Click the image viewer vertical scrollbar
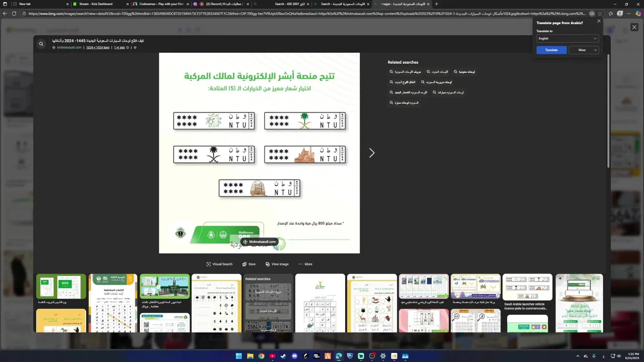 [x=608, y=111]
